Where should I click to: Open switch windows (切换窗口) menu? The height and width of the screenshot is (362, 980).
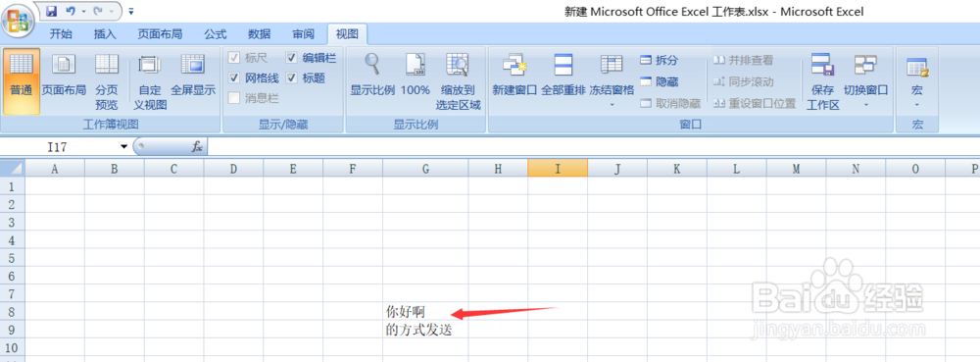866,81
